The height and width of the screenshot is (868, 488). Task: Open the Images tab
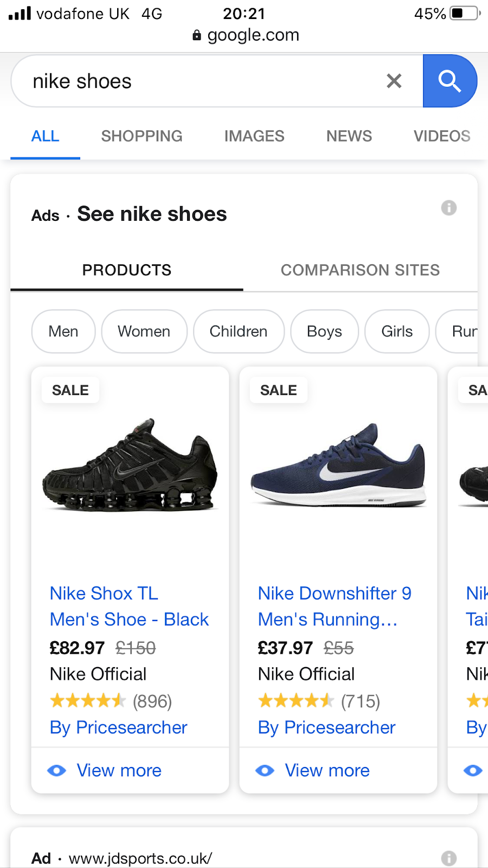coord(254,136)
